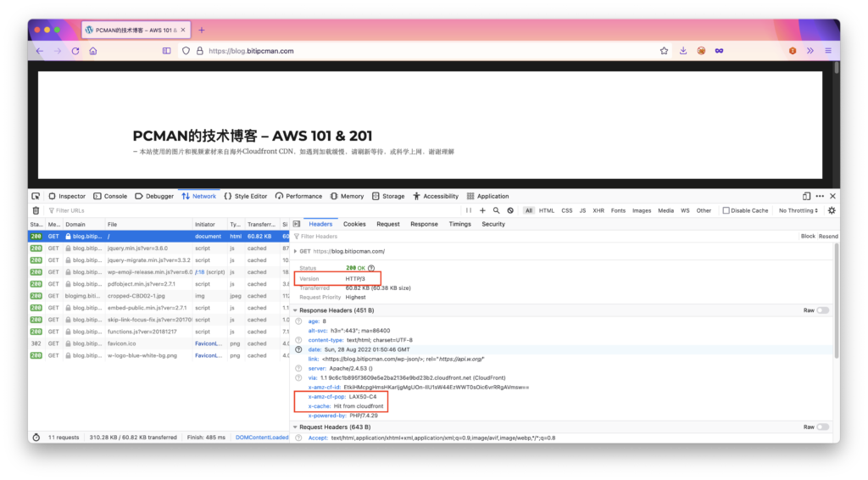Reload the page using browser reload button

coord(75,51)
